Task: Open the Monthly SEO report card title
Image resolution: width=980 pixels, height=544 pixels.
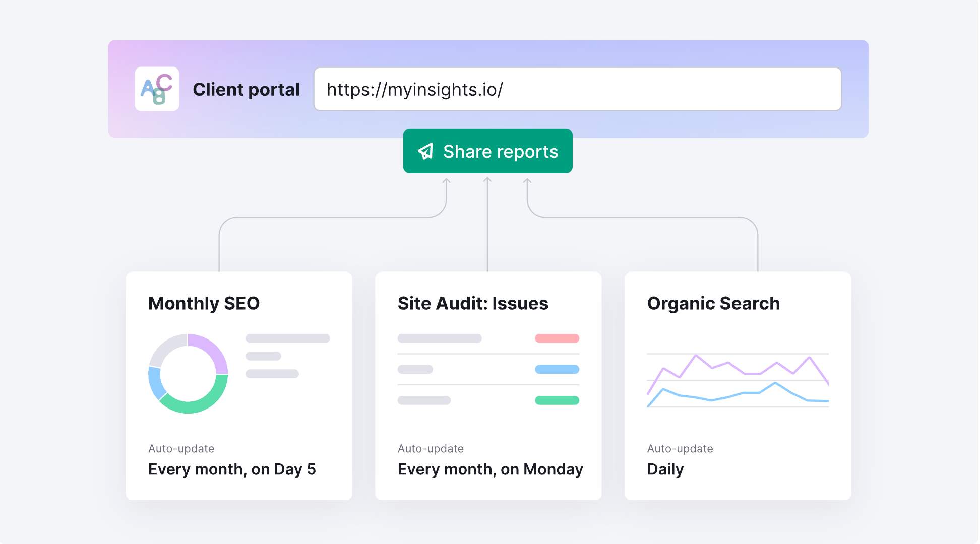Action: click(x=204, y=303)
